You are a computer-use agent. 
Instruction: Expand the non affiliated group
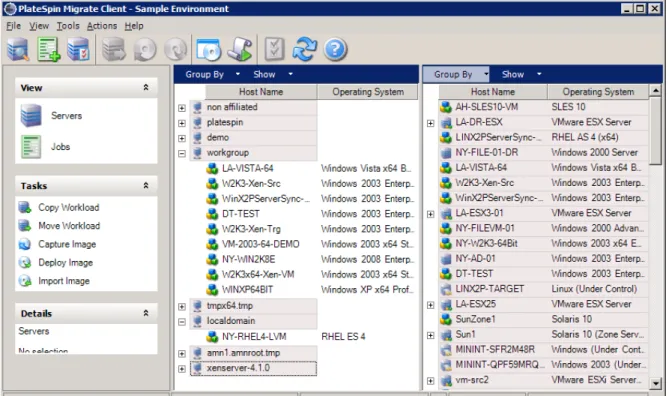pos(182,108)
